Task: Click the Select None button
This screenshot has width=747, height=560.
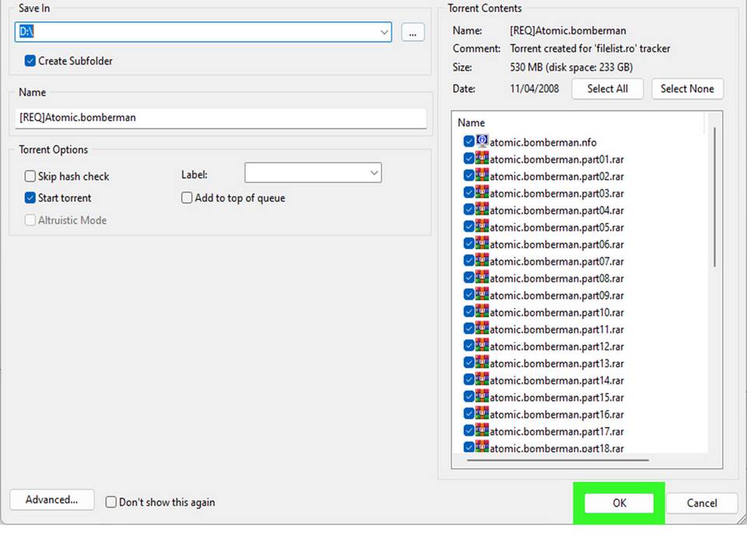Action: click(687, 89)
